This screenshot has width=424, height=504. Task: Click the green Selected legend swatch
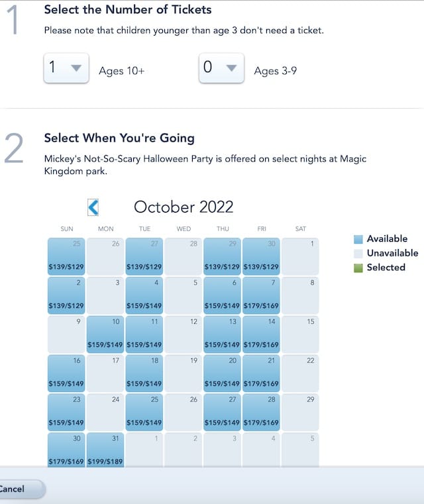click(358, 268)
